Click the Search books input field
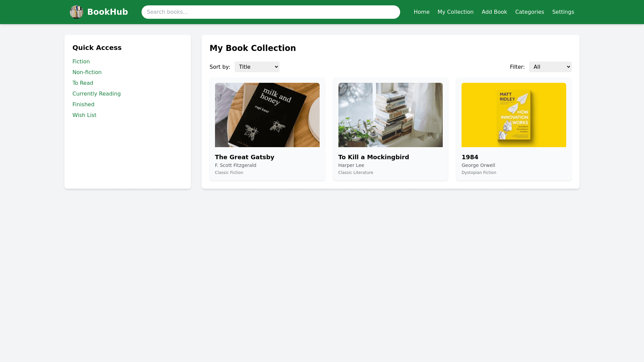 270,12
